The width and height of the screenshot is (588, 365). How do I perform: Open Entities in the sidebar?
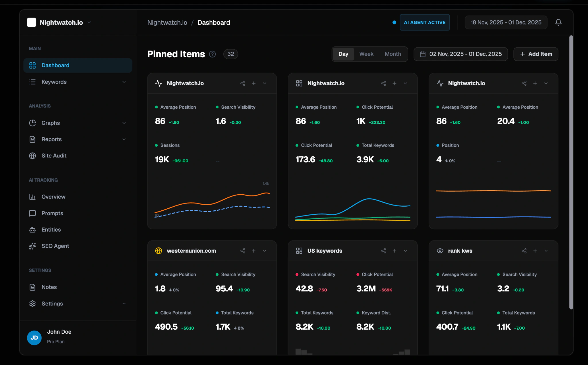coord(78,230)
